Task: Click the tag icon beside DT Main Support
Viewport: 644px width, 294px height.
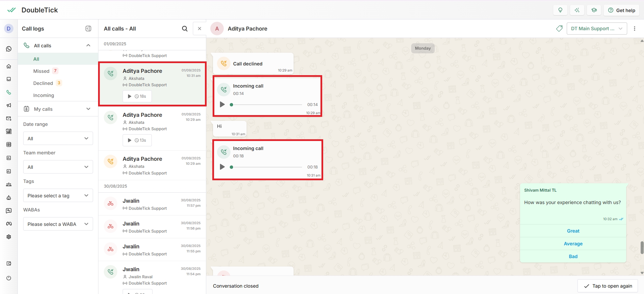Action: (x=559, y=29)
